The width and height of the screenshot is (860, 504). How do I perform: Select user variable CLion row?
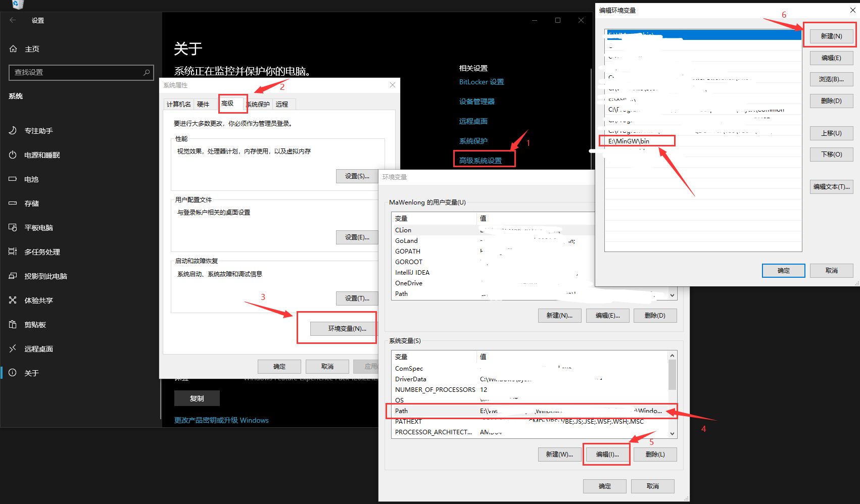(x=529, y=230)
